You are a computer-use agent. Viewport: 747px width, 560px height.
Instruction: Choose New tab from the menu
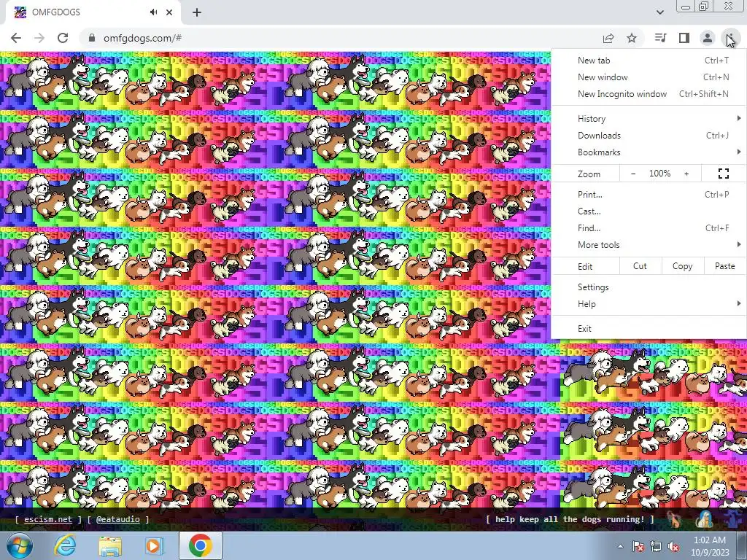649,61
